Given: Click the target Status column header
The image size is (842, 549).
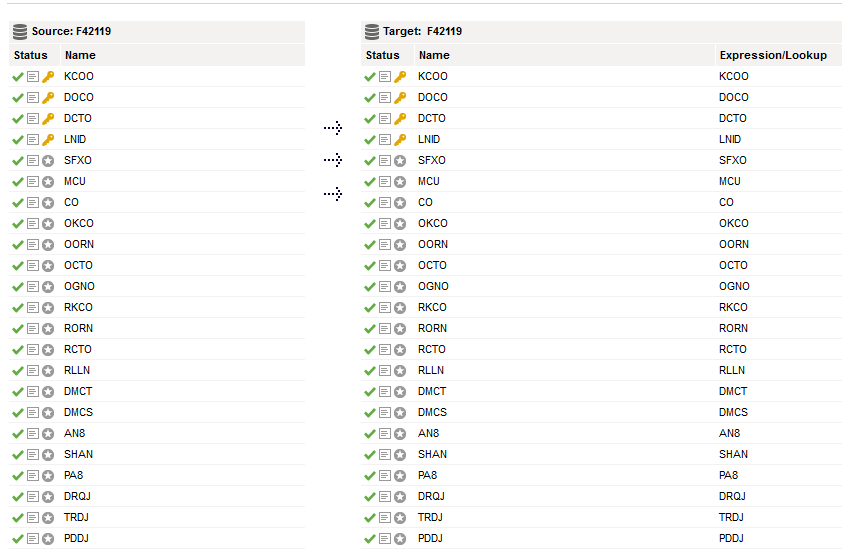Looking at the screenshot, I should coord(382,55).
